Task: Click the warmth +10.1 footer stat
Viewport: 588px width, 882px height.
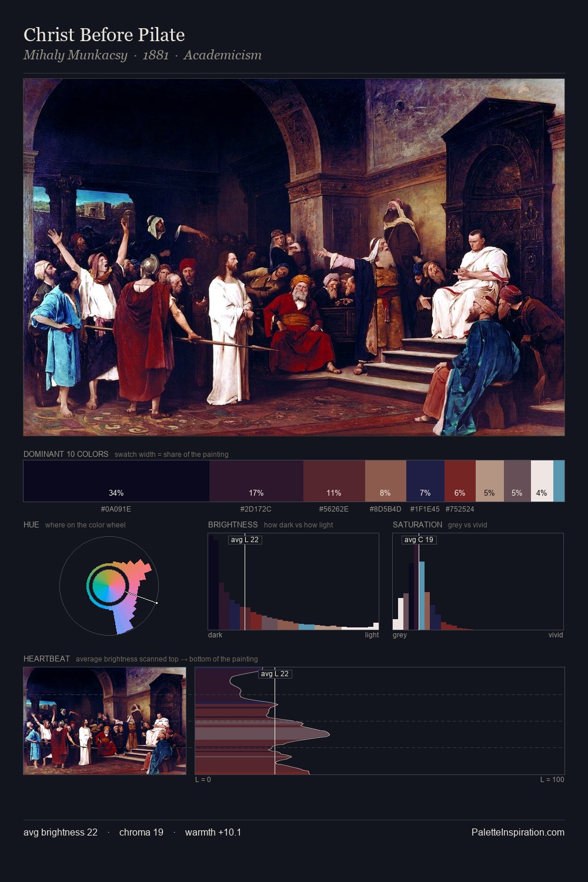Action: point(213,832)
